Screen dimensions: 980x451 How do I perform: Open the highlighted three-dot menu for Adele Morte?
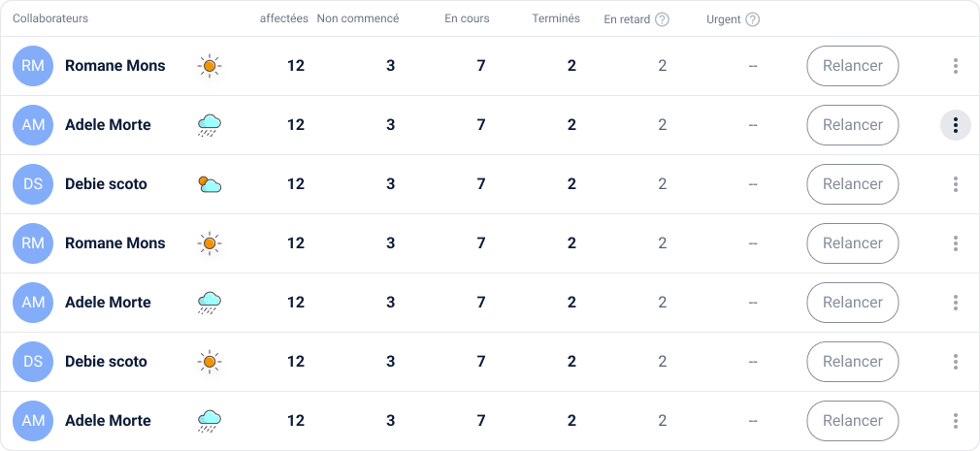pos(956,125)
